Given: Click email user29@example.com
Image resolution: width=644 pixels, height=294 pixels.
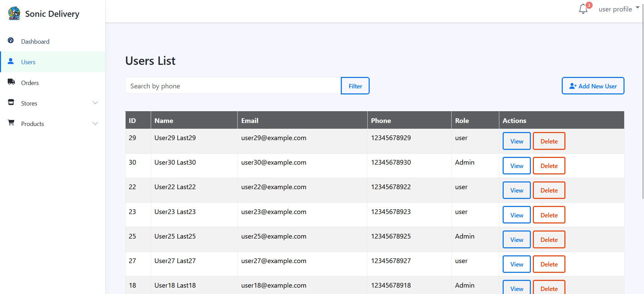Looking at the screenshot, I should click(x=274, y=138).
